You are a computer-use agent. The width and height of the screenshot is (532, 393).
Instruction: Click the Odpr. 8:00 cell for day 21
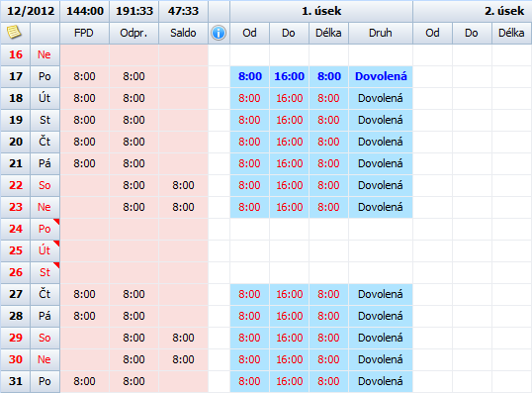[x=133, y=163]
